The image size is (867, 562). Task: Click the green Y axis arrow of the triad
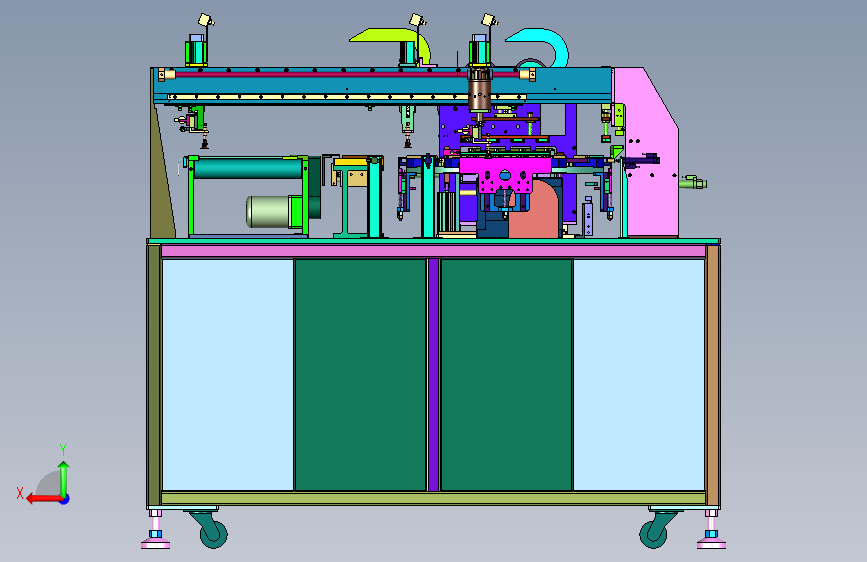(x=64, y=478)
